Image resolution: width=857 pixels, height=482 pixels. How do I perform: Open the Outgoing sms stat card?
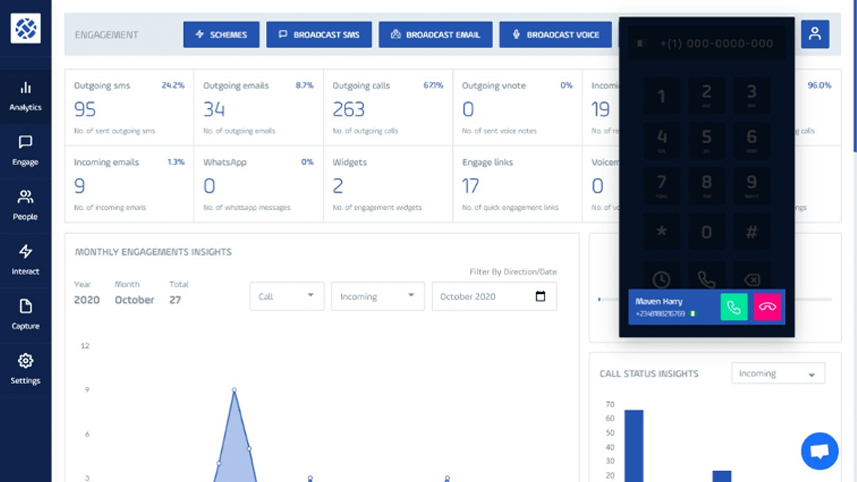point(129,108)
